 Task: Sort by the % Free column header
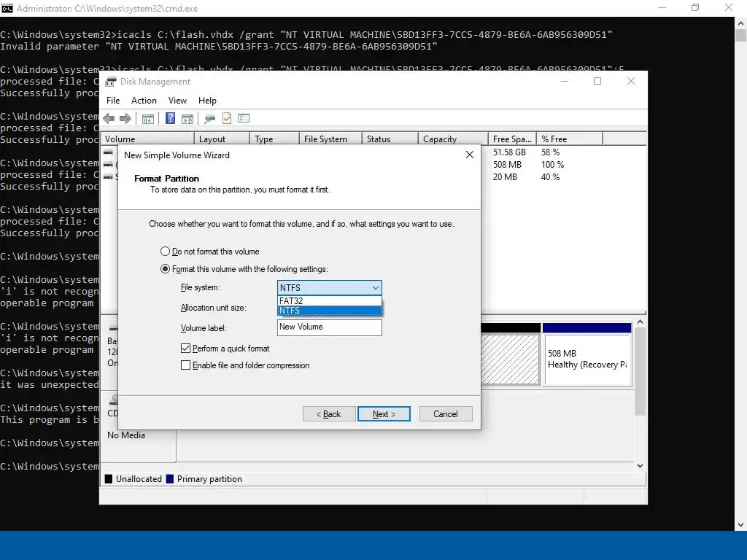click(570, 139)
